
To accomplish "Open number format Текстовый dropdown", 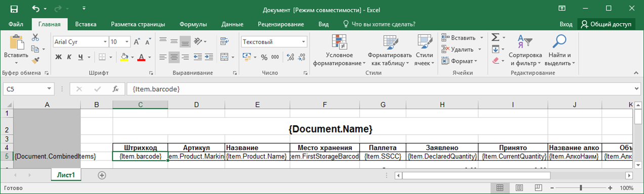I will coord(304,42).
